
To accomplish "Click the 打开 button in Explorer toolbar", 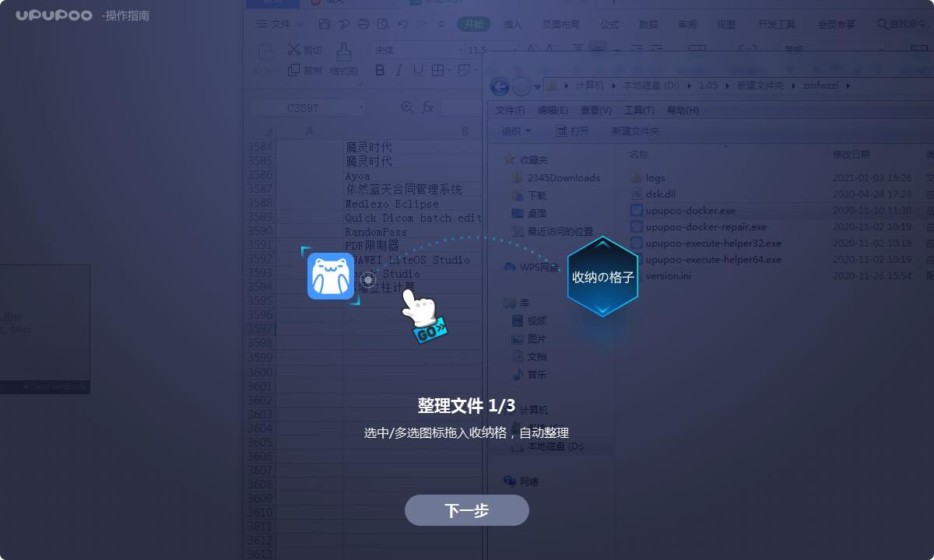I will pyautogui.click(x=572, y=131).
